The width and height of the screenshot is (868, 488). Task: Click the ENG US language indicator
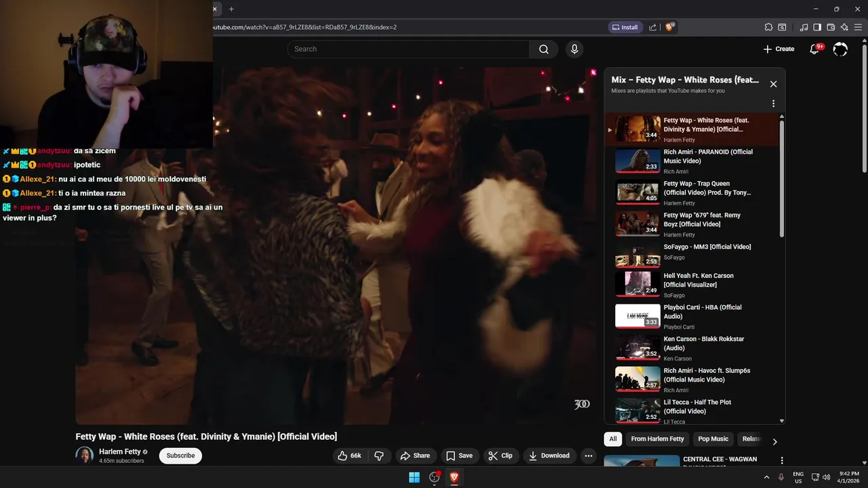click(798, 477)
